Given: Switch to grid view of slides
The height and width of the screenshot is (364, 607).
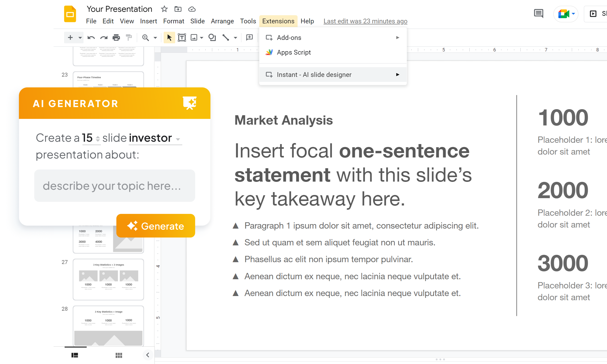Looking at the screenshot, I should [x=119, y=355].
